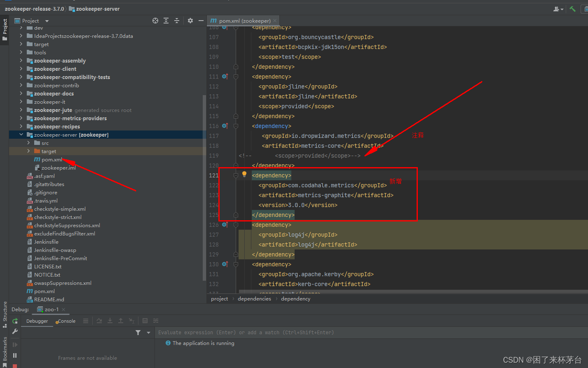
Task: Click the frames filter funnel icon
Action: (138, 333)
